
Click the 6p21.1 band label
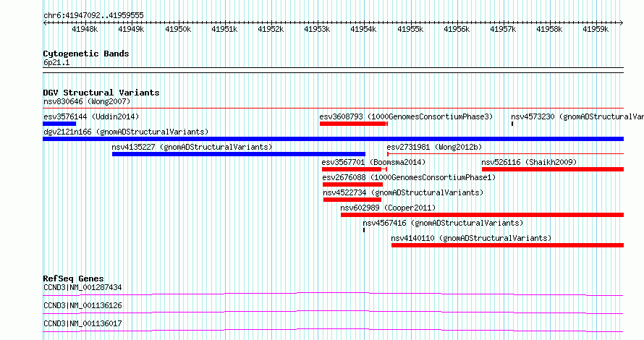coord(56,62)
